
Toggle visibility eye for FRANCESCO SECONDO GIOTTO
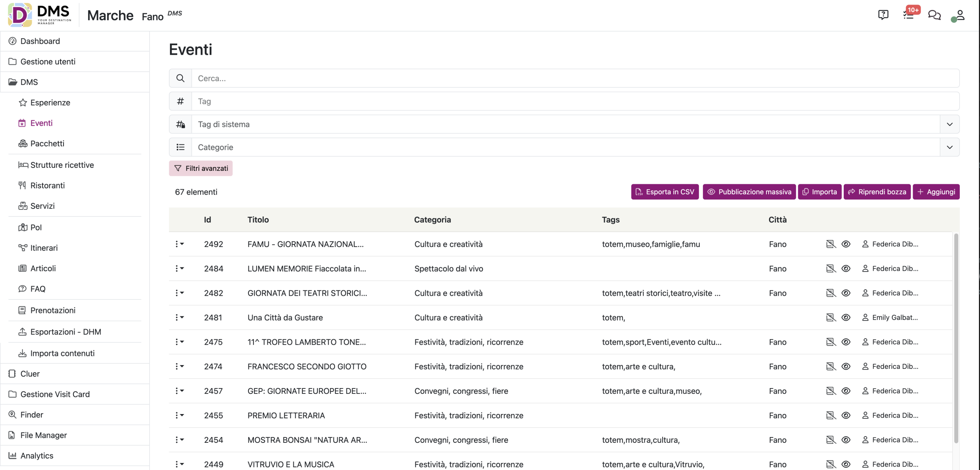[x=846, y=367]
